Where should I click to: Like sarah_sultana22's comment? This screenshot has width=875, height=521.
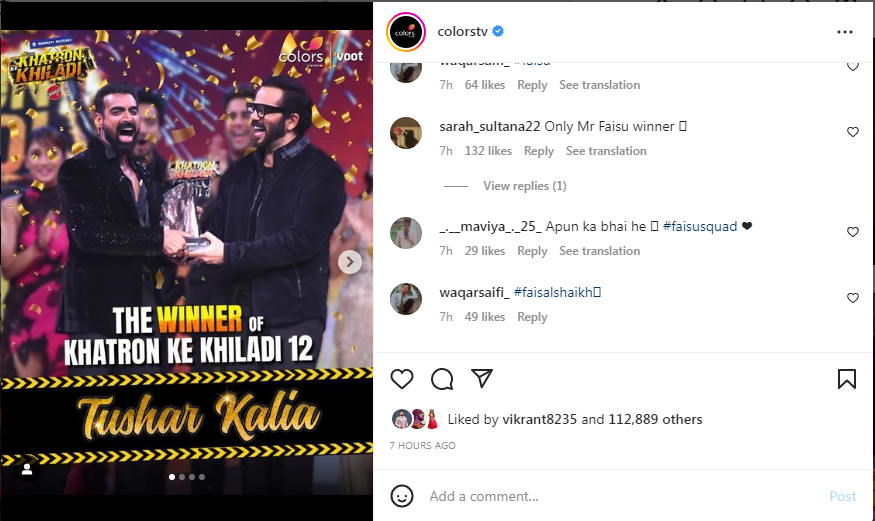click(x=853, y=132)
